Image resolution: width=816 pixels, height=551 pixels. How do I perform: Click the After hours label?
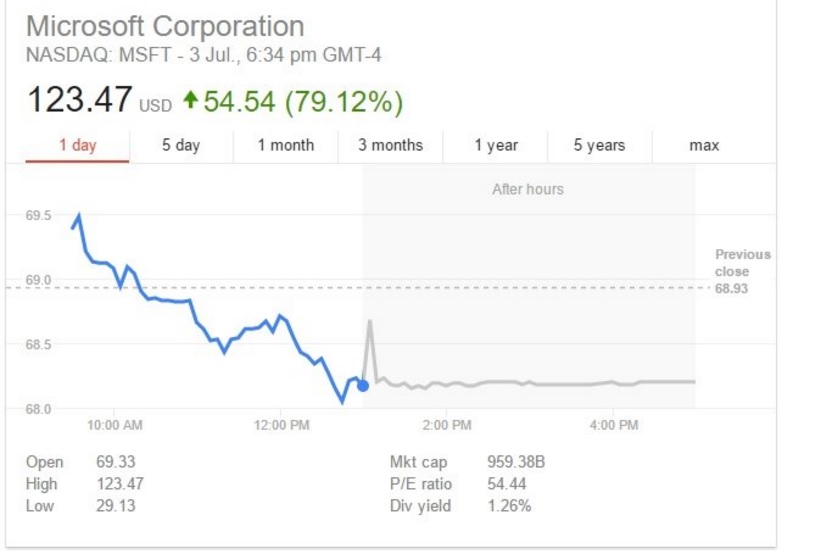tap(527, 189)
